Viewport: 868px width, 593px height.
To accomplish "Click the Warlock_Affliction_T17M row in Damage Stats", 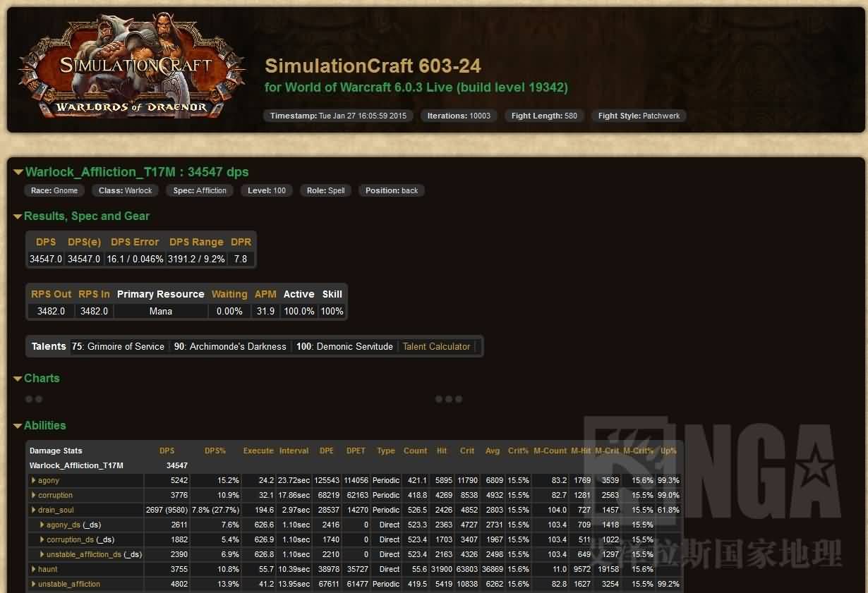I will click(355, 465).
